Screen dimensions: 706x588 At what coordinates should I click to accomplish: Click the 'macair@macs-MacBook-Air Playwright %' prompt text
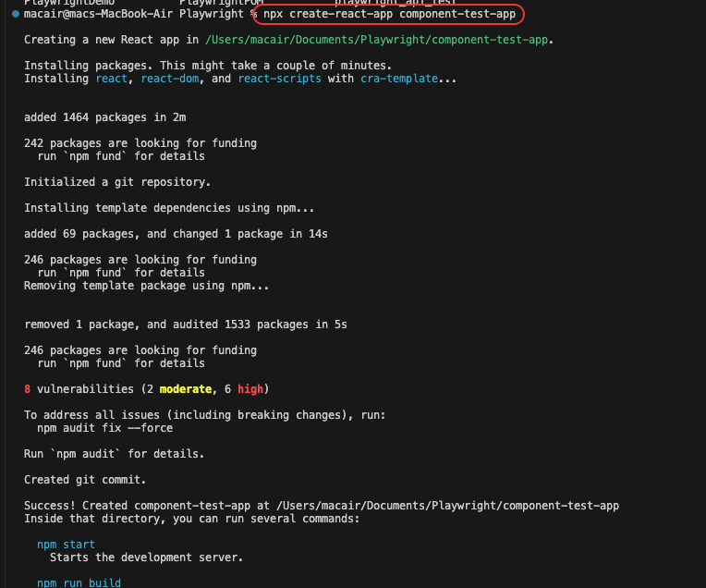[x=140, y=14]
